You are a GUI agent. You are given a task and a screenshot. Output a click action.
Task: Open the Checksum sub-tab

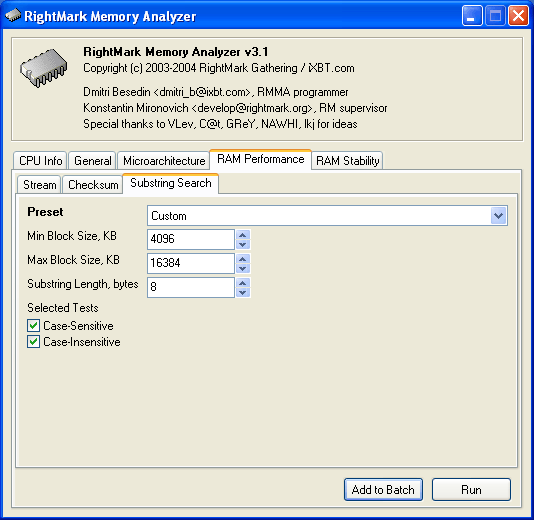pos(93,185)
